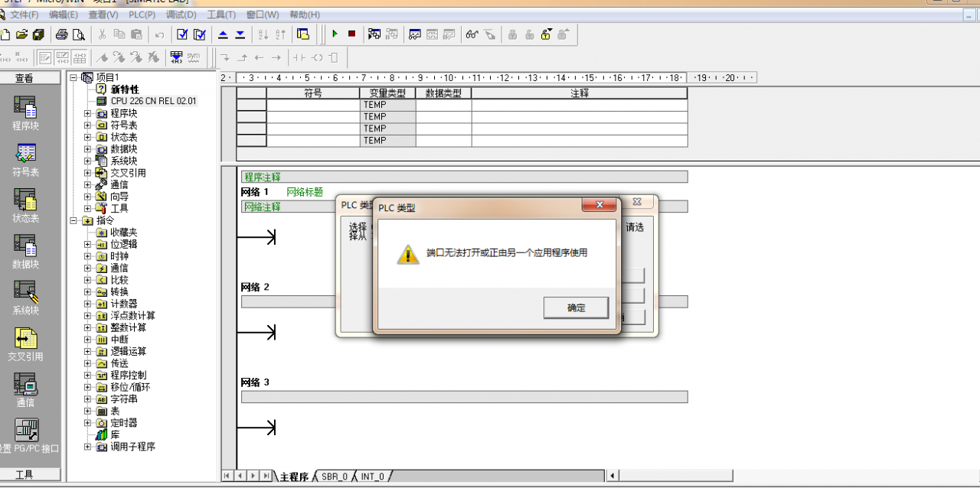Click the Upload from PLC arrow icon
The width and height of the screenshot is (980, 488).
point(223,34)
